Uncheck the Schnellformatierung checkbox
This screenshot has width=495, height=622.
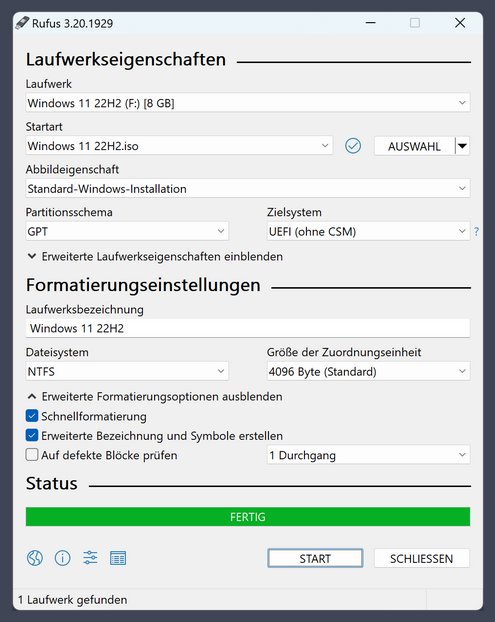[x=32, y=416]
